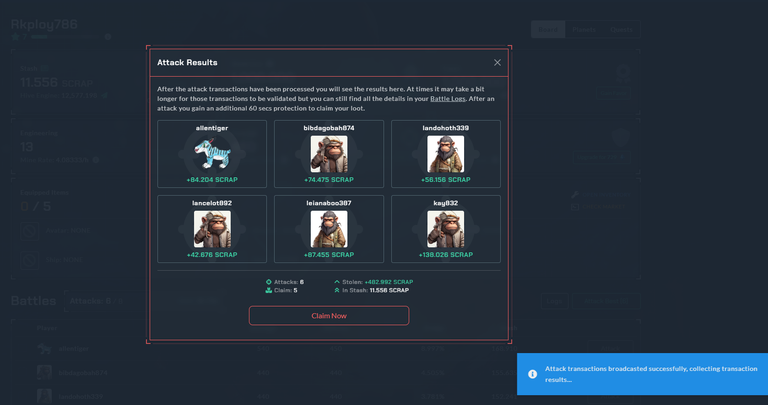Viewport: 768px width, 405px height.
Task: Select the landohoth339 name in results
Action: point(446,128)
